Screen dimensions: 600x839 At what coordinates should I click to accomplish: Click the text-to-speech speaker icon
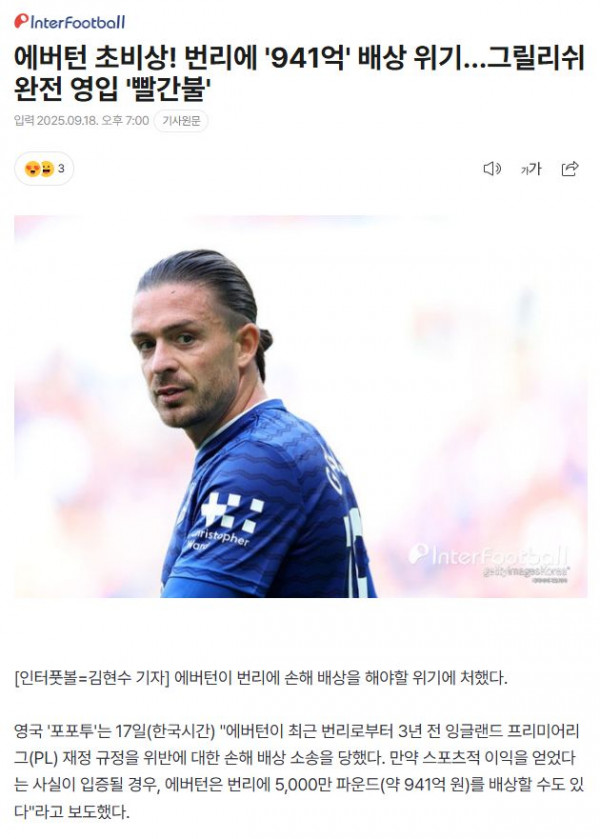[x=491, y=169]
